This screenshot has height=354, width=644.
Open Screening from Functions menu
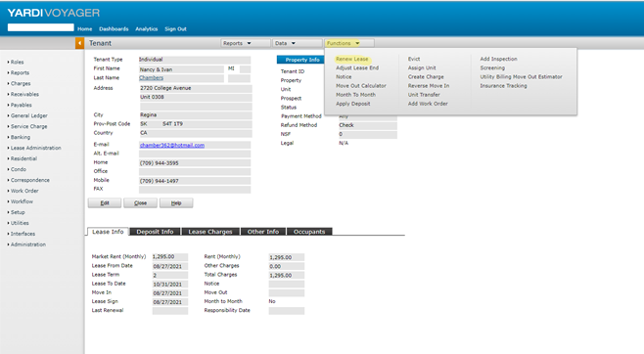[x=492, y=68]
